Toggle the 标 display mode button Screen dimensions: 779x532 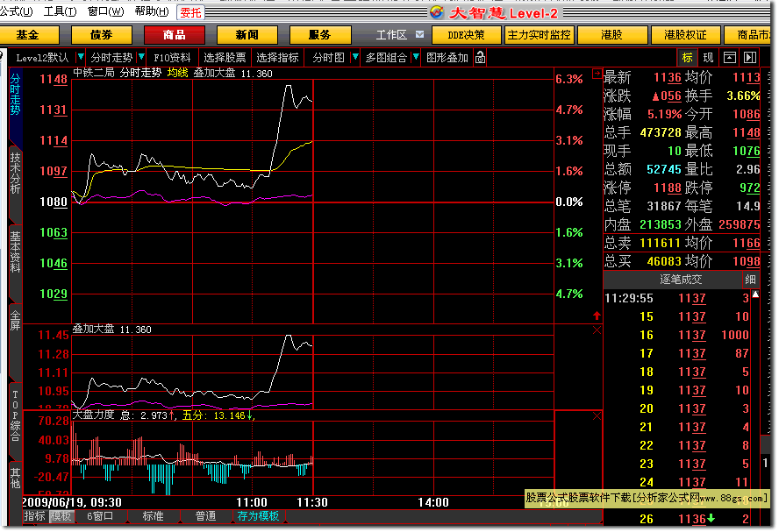(687, 58)
